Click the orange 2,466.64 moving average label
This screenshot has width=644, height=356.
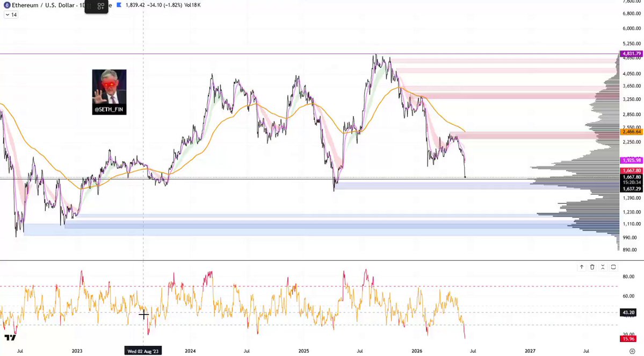point(631,132)
